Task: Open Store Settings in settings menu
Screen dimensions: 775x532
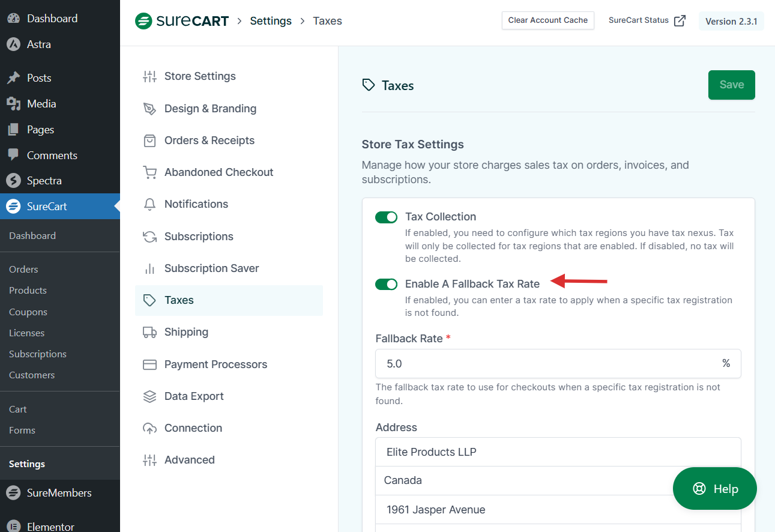Action: click(x=200, y=76)
